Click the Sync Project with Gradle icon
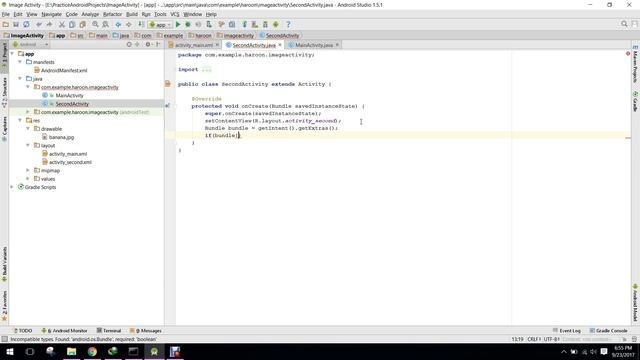Viewport: 640px width, 360px height. point(244,24)
